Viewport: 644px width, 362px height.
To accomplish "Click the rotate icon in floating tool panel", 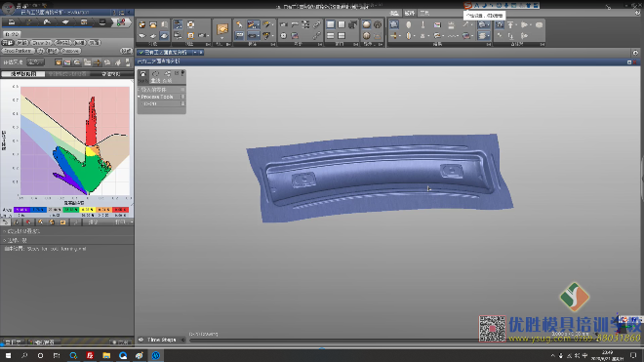I will [155, 74].
